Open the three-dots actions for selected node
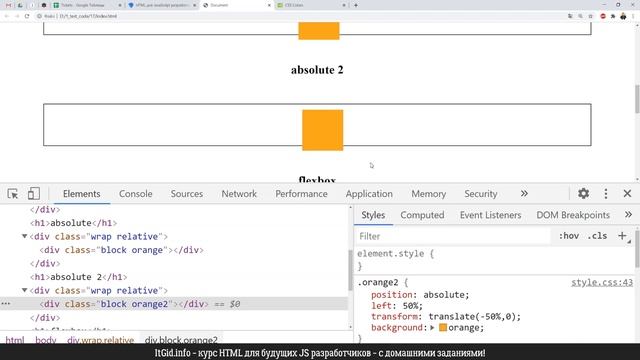640x360 pixels. 6,304
